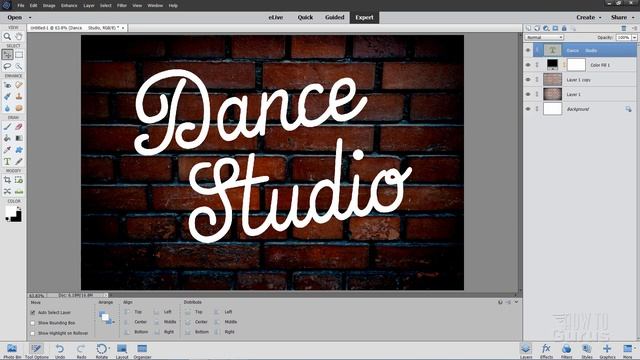Select the Color Picker eyedropper tool
This screenshot has width=640, height=360.
(7, 150)
